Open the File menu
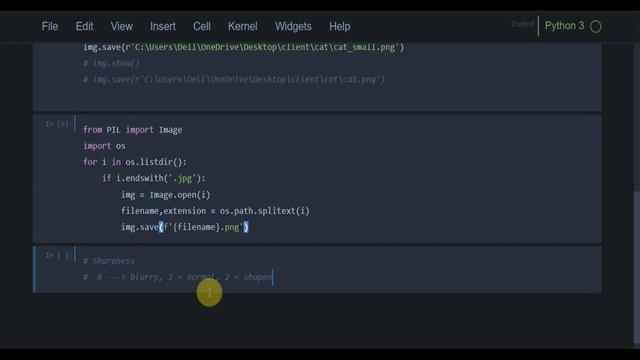 tap(50, 27)
